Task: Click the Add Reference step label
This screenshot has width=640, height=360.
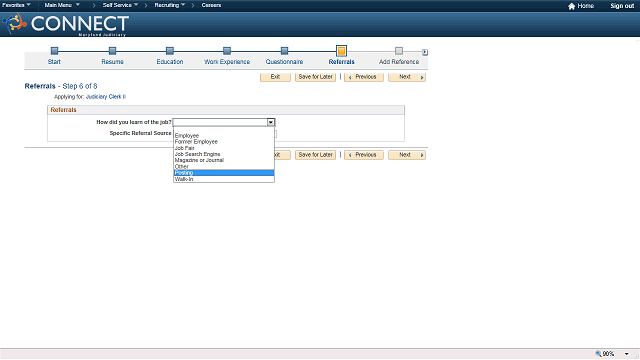Action: 399,62
